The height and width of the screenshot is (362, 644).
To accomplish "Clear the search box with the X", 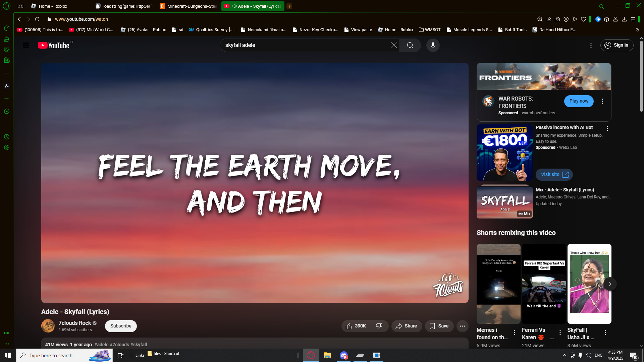I will click(x=394, y=45).
